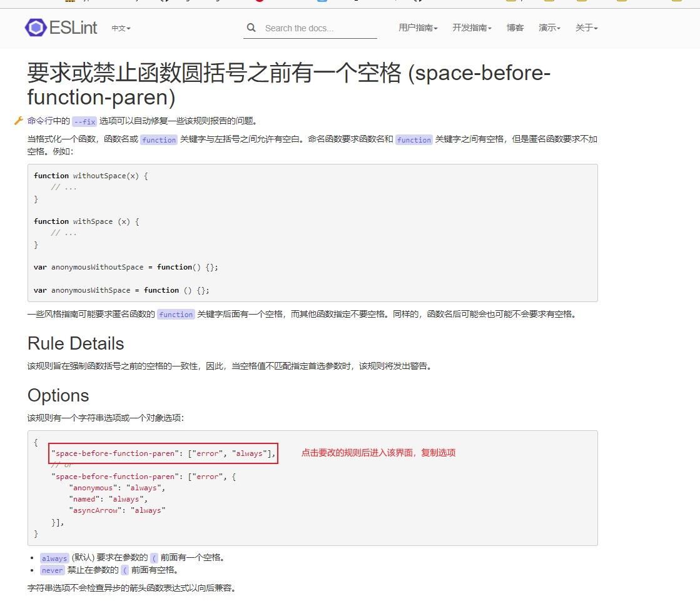Click the search magnifier icon
This screenshot has width=700, height=601.
pos(251,28)
